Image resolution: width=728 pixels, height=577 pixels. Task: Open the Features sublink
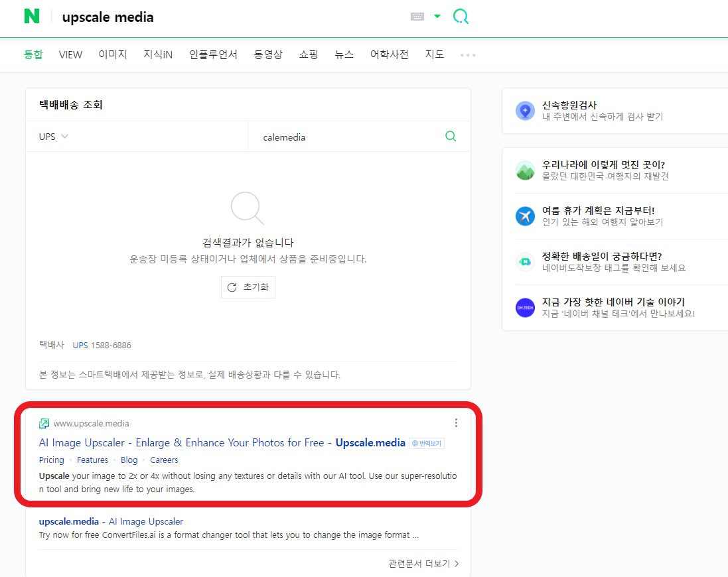(92, 460)
